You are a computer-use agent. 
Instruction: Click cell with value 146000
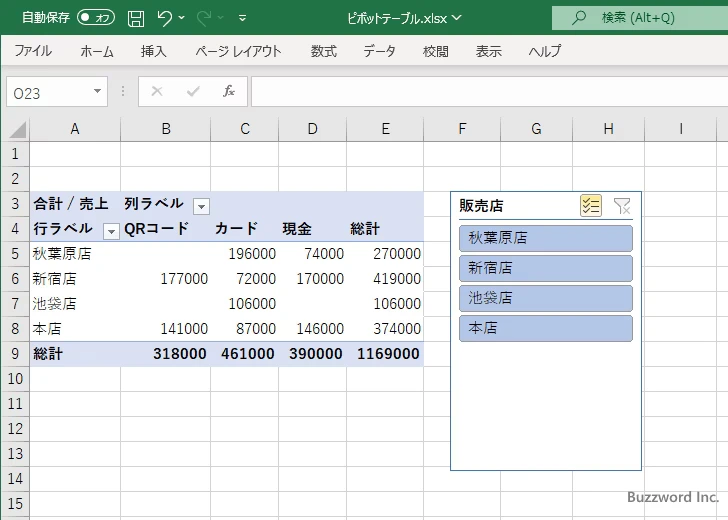(312, 329)
